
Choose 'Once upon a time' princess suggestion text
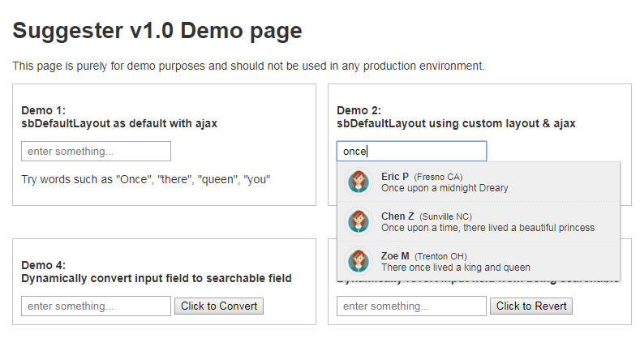click(x=488, y=228)
